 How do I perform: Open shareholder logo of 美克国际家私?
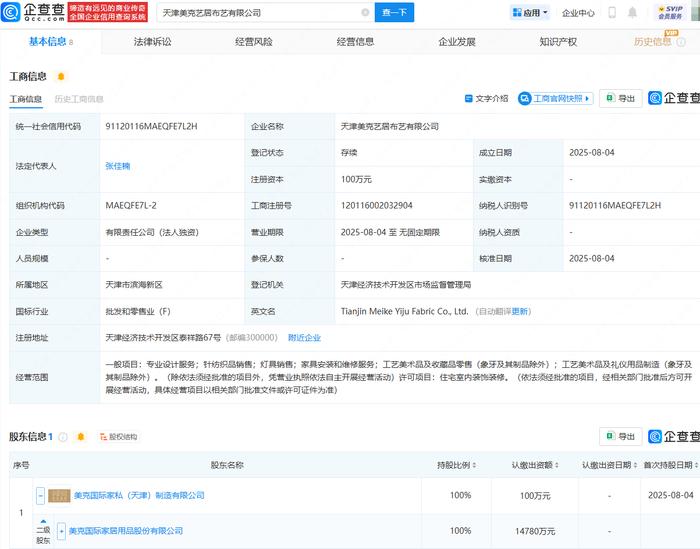[59, 495]
